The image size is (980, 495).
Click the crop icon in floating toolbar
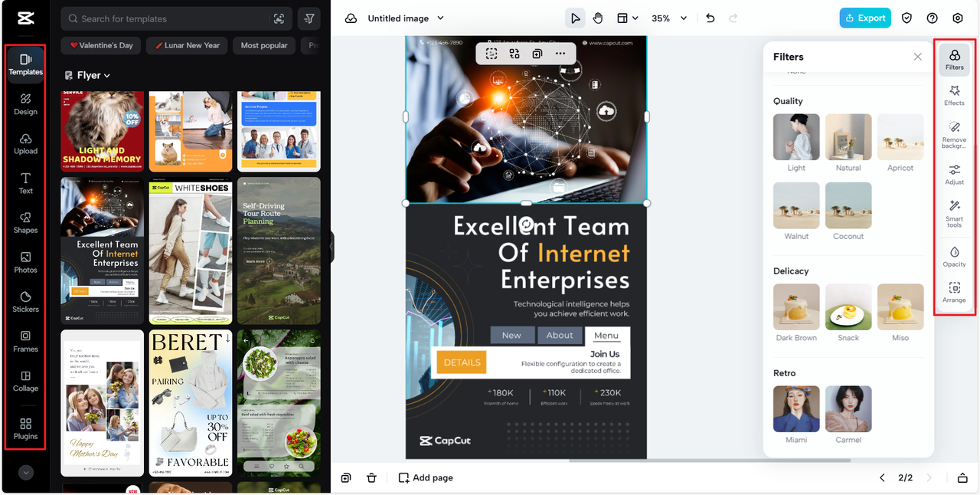point(492,54)
